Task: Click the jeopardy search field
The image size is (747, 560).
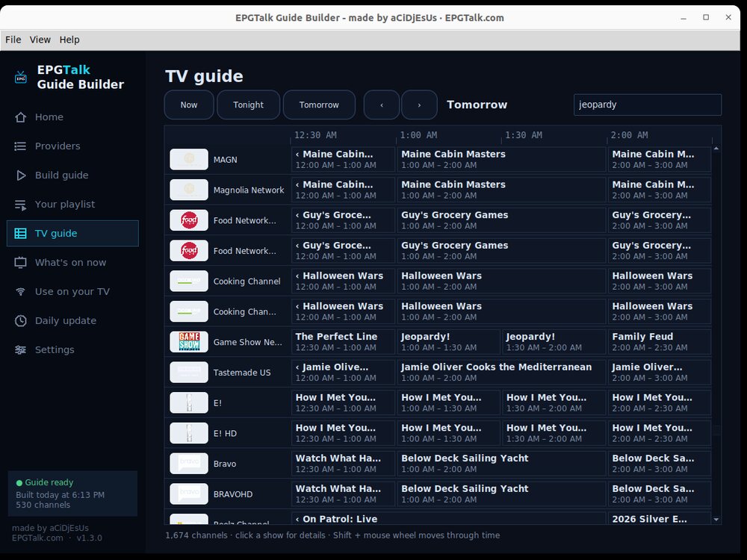Action: pos(648,105)
